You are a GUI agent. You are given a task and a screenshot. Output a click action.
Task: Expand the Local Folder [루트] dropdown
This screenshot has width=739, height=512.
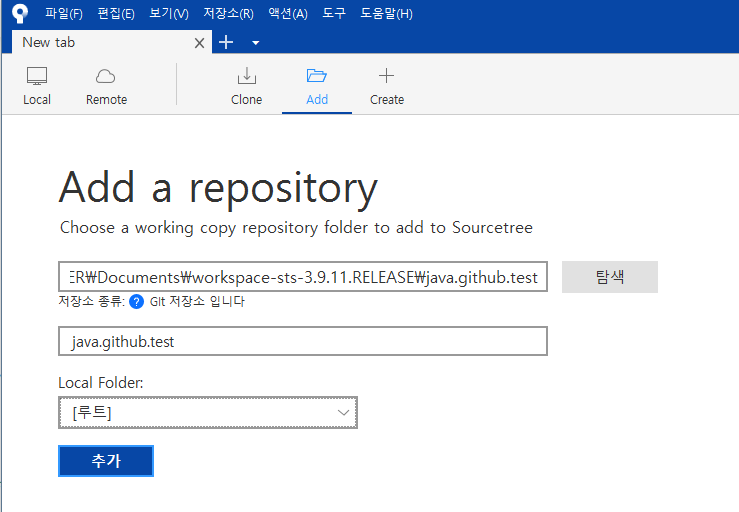(208, 413)
